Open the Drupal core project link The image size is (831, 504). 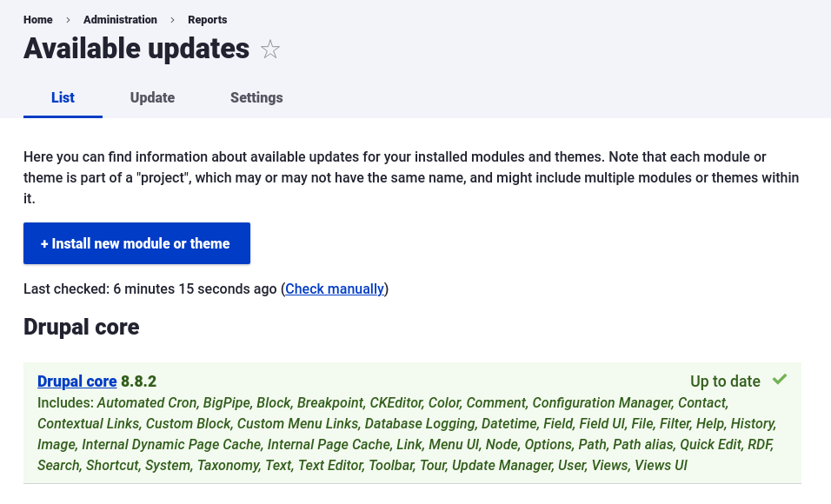77,381
